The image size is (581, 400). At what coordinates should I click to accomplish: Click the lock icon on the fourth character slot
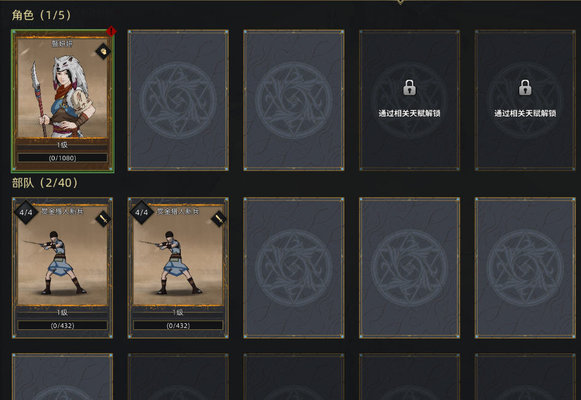(409, 87)
